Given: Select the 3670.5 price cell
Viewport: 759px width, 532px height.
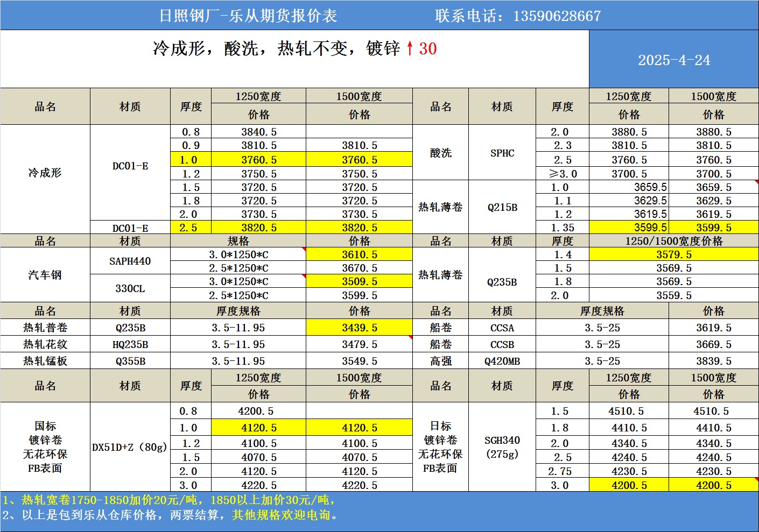Looking at the screenshot, I should click(x=359, y=268).
